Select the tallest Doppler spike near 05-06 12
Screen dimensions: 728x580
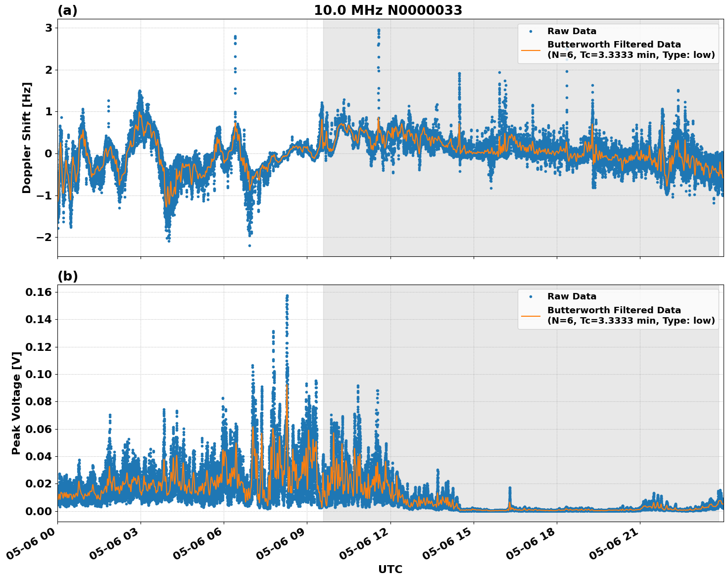[x=378, y=31]
